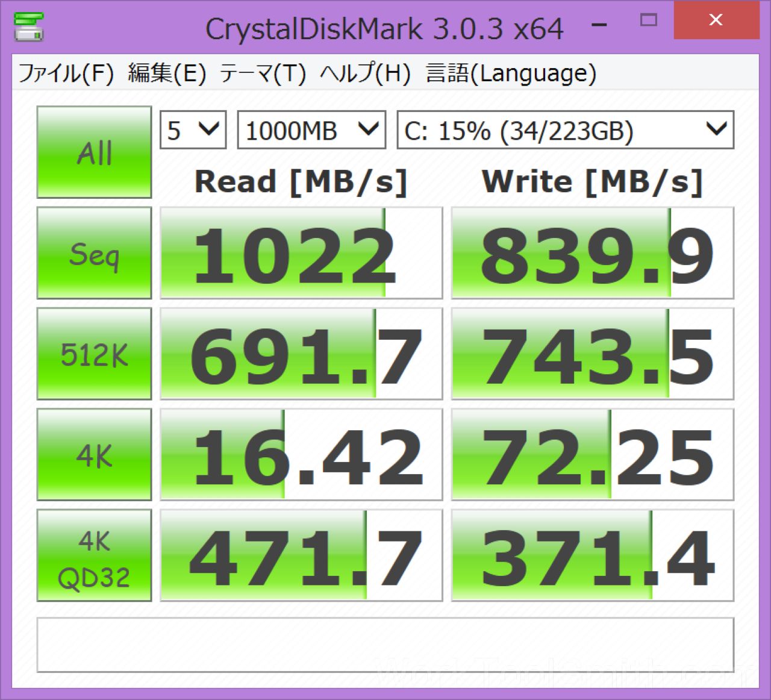Open the 編集(E) menu
The image size is (771, 700).
(167, 73)
